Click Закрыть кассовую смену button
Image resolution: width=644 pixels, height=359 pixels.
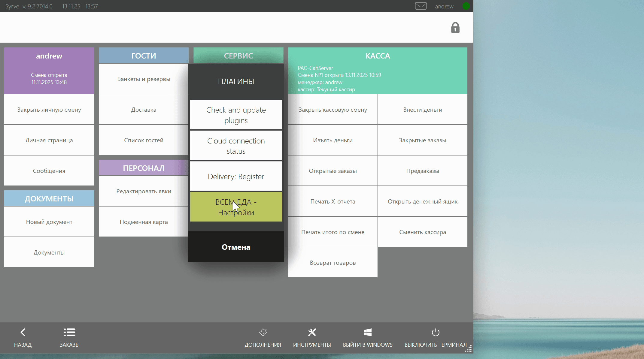333,110
